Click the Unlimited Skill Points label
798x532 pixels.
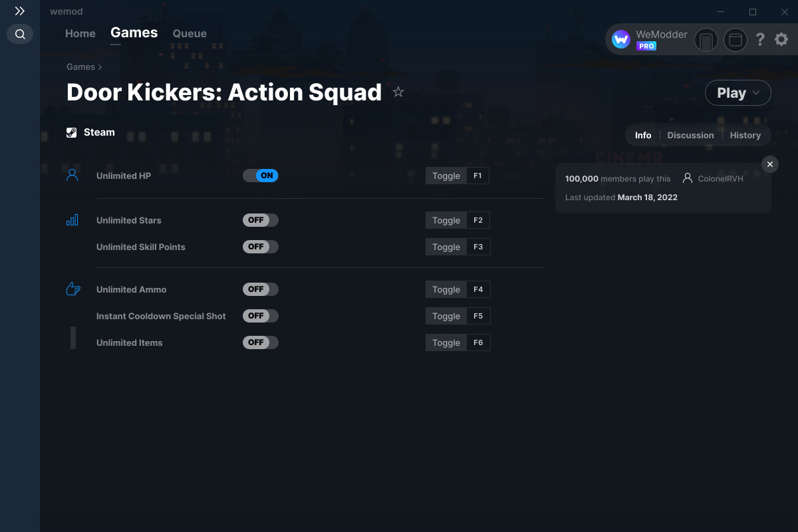pos(141,247)
